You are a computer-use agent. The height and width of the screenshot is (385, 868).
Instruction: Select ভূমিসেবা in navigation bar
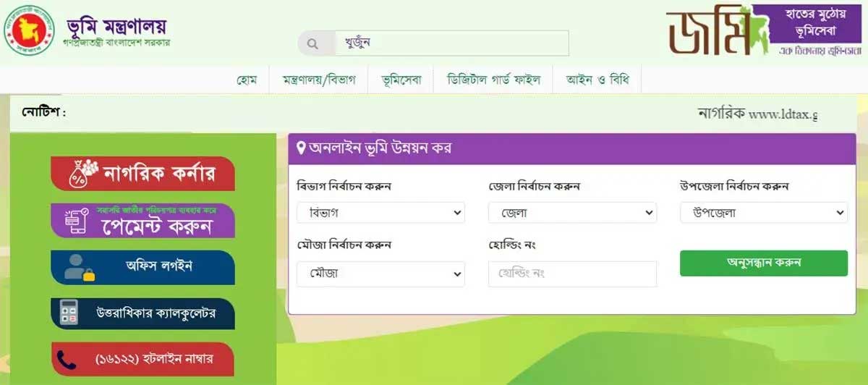(x=401, y=80)
